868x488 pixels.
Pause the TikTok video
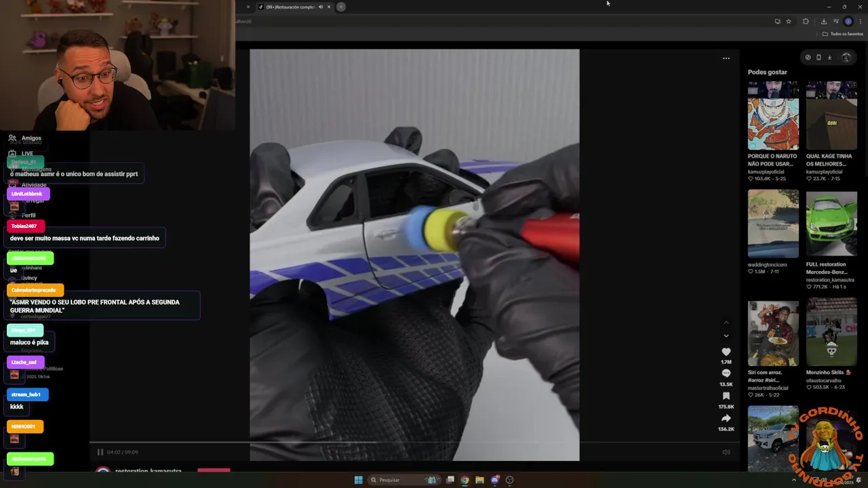tap(100, 452)
